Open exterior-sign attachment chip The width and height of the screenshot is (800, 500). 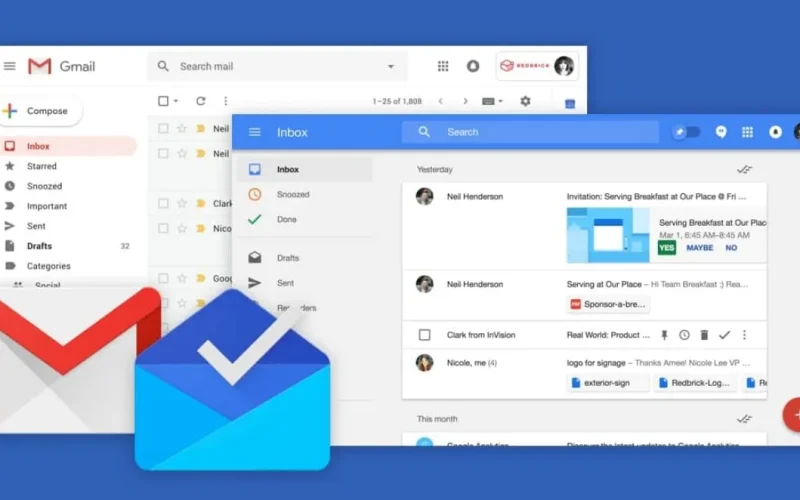click(x=608, y=383)
